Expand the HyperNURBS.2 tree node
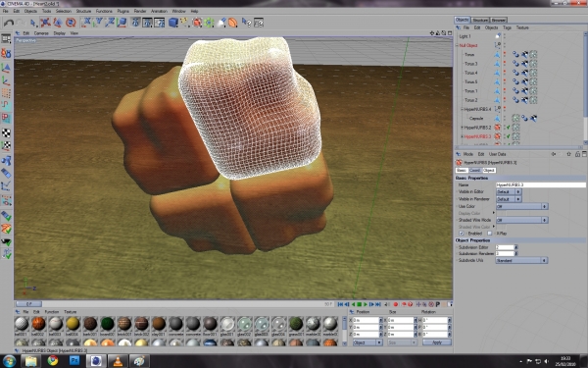The height and width of the screenshot is (368, 588). coord(463,128)
